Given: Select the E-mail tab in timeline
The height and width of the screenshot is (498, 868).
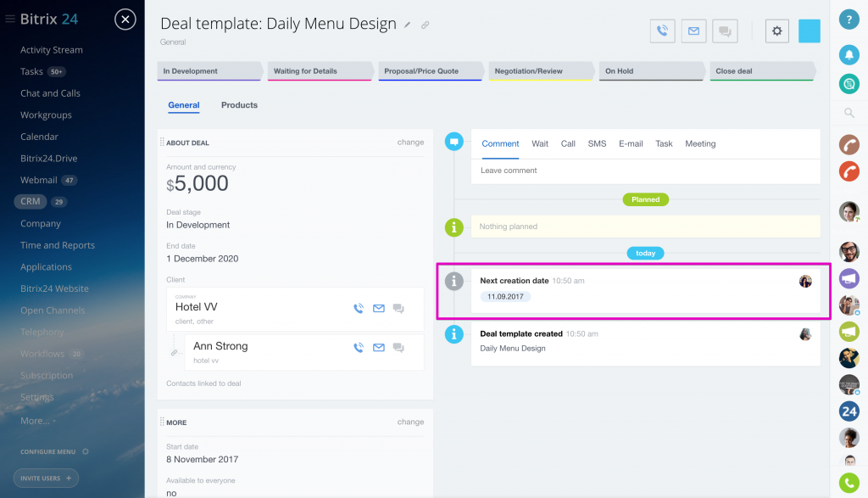Looking at the screenshot, I should coord(631,144).
